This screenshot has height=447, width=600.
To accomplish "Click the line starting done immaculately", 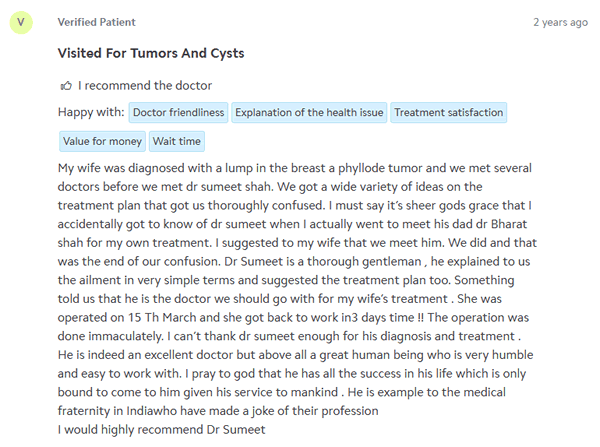I will [289, 336].
